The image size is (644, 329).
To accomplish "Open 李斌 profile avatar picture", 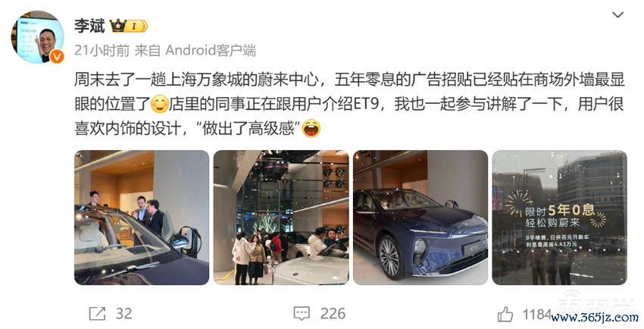I will [37, 37].
